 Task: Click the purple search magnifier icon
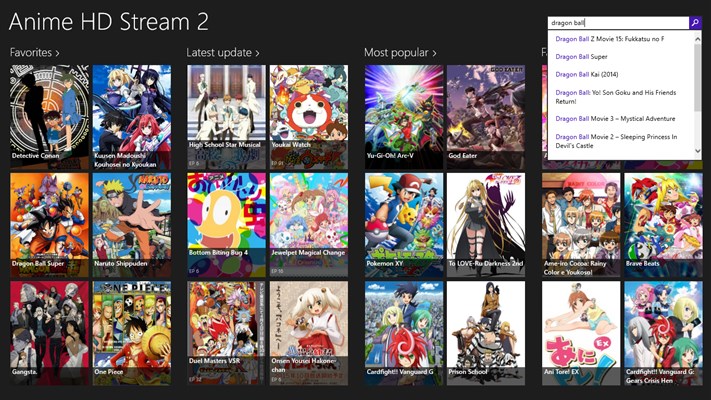(695, 23)
